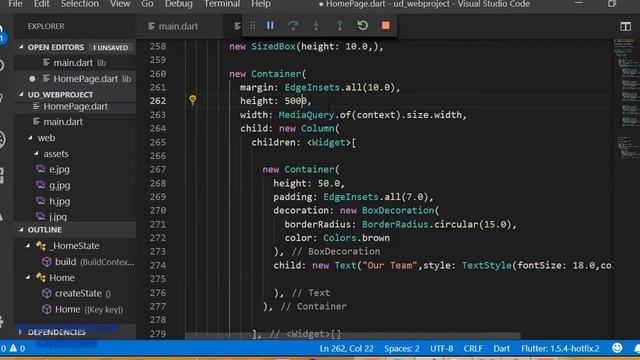Click the Flutter: 1.5.4-hotfix.2 version
This screenshot has width=640, height=360.
[x=560, y=349]
